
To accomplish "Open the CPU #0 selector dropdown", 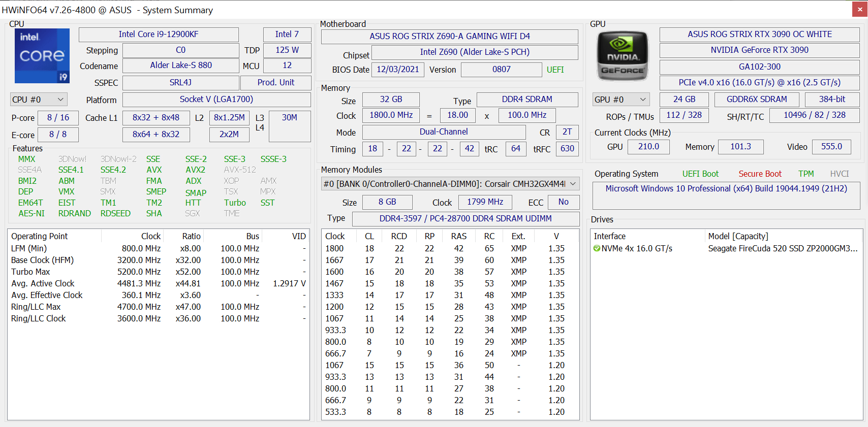I will pyautogui.click(x=39, y=100).
